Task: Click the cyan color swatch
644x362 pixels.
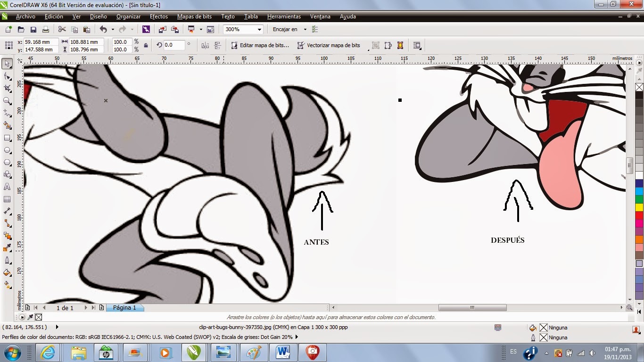Action: coord(639,191)
